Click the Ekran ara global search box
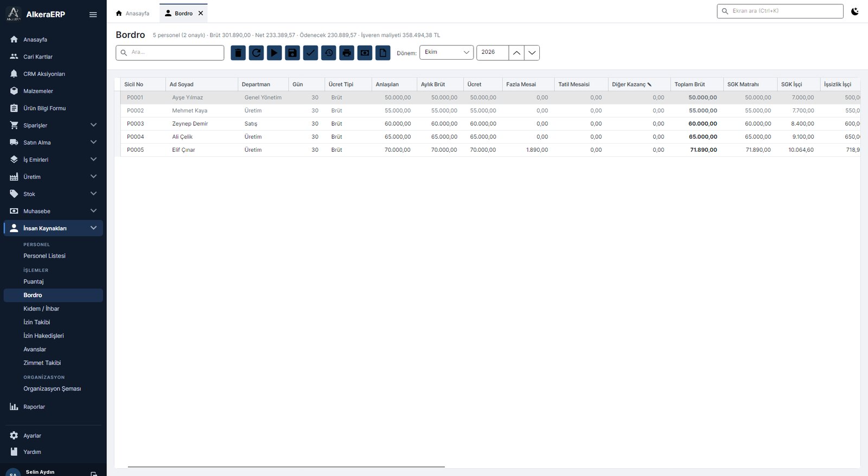The width and height of the screenshot is (868, 476). (x=780, y=11)
